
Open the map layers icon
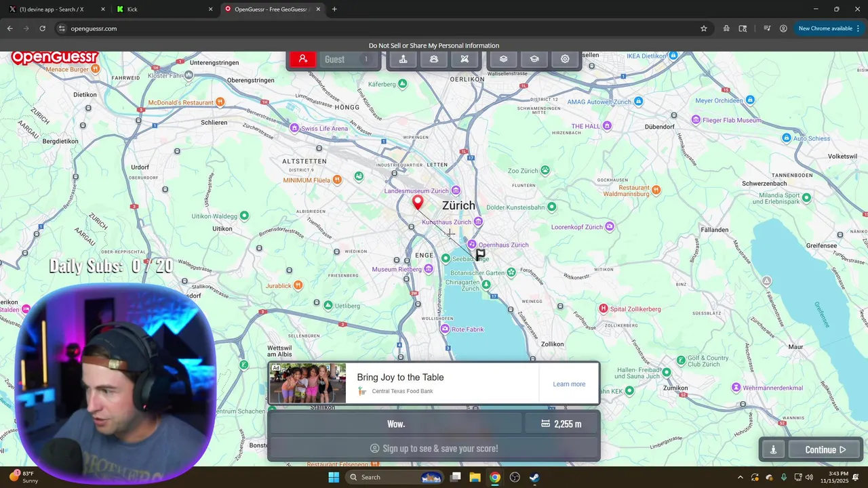point(503,59)
